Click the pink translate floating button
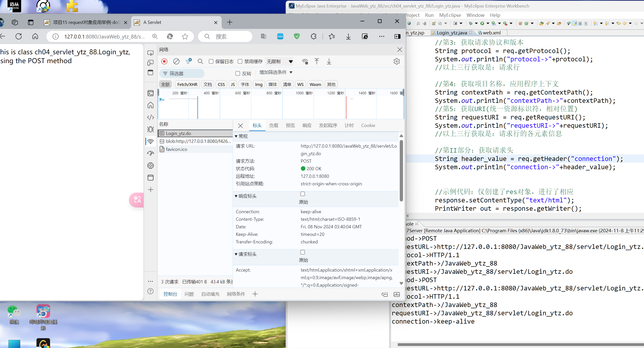The width and height of the screenshot is (644, 348). coord(137,200)
